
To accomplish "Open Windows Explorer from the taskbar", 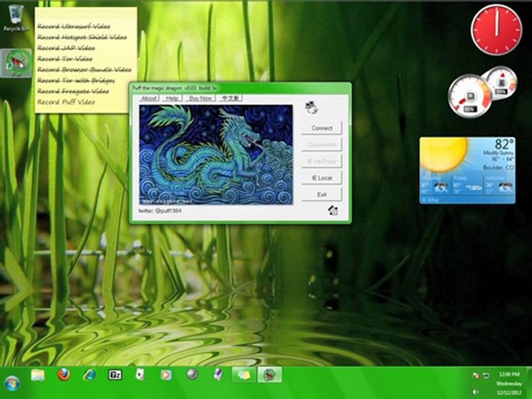I will (x=38, y=375).
